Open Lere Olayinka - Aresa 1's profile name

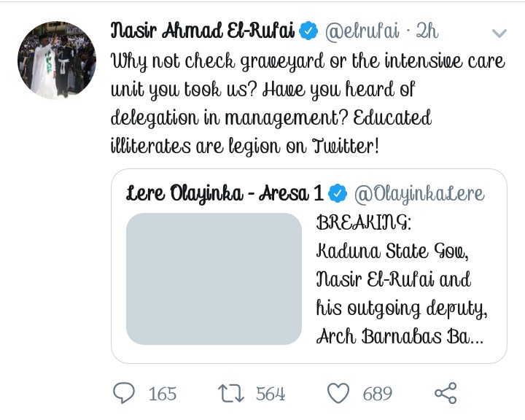(x=223, y=194)
